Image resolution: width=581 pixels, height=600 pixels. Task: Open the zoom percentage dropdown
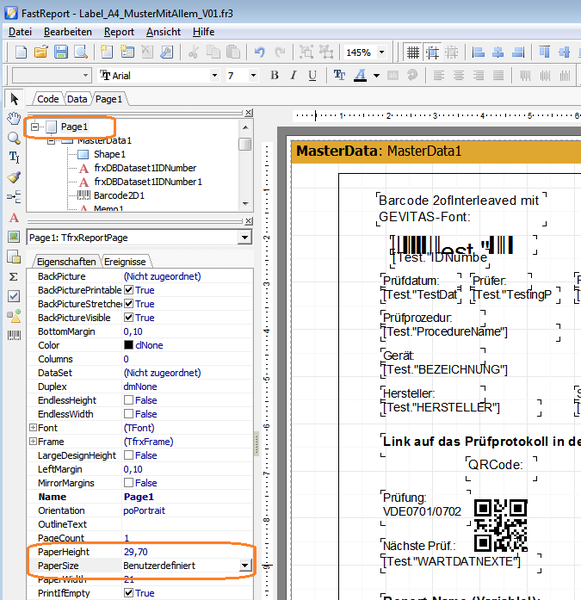click(x=382, y=52)
